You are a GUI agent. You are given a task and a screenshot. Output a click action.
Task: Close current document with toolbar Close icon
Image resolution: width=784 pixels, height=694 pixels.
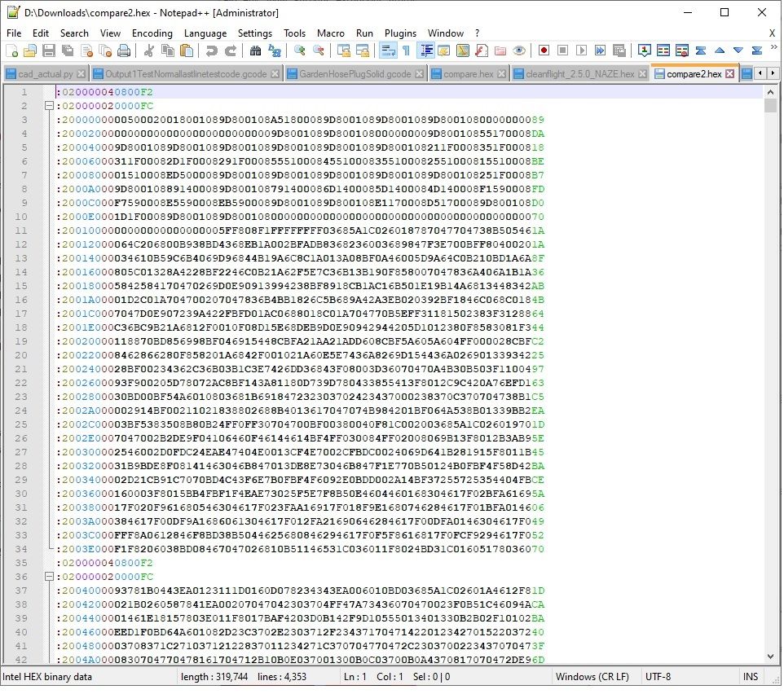tap(86, 51)
